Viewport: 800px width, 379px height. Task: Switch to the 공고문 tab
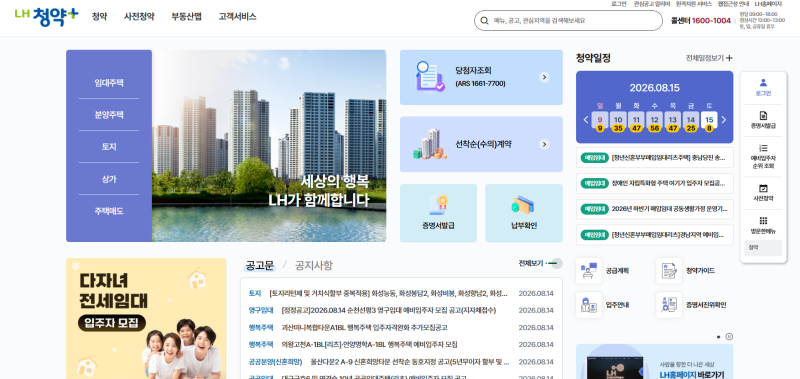[x=260, y=265]
